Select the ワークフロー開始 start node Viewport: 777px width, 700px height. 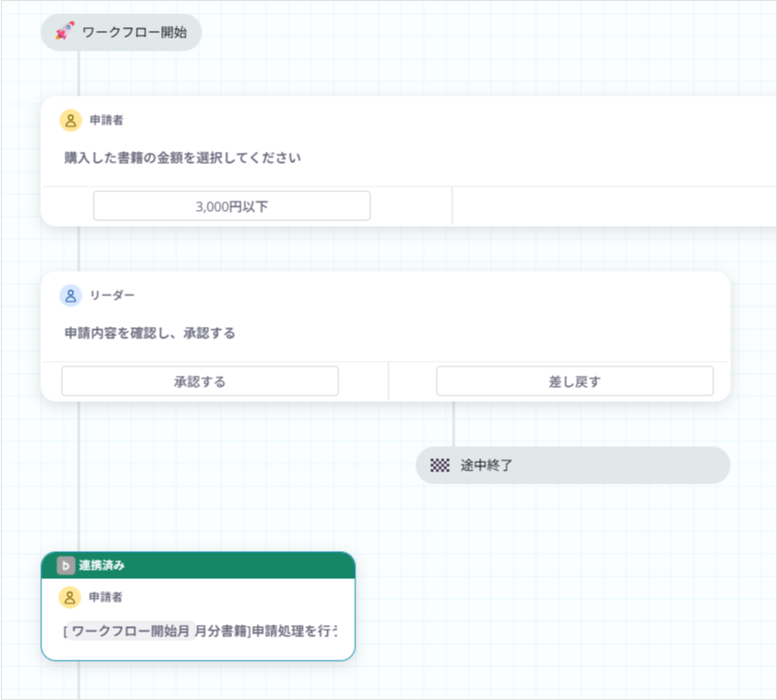point(122,32)
